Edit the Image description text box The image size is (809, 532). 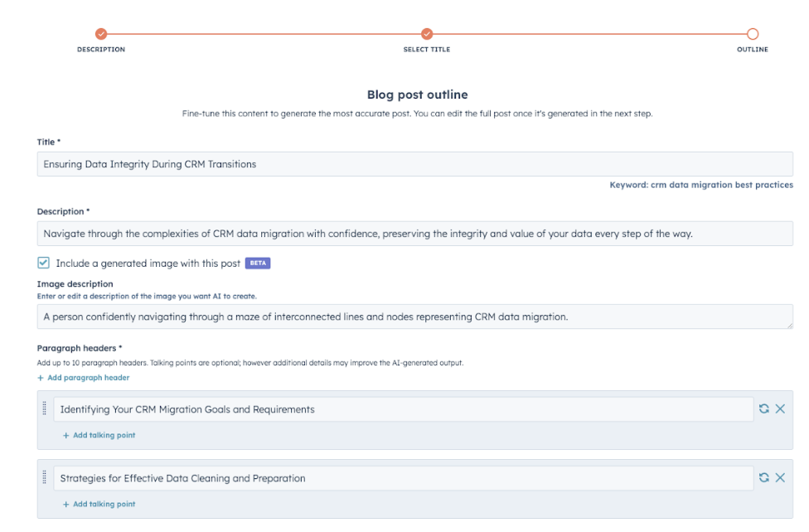(414, 317)
